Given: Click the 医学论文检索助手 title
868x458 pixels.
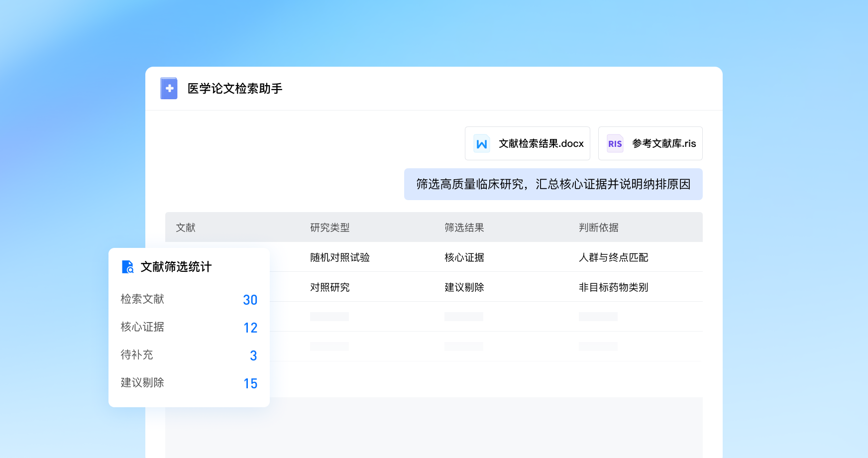Looking at the screenshot, I should pyautogui.click(x=235, y=89).
